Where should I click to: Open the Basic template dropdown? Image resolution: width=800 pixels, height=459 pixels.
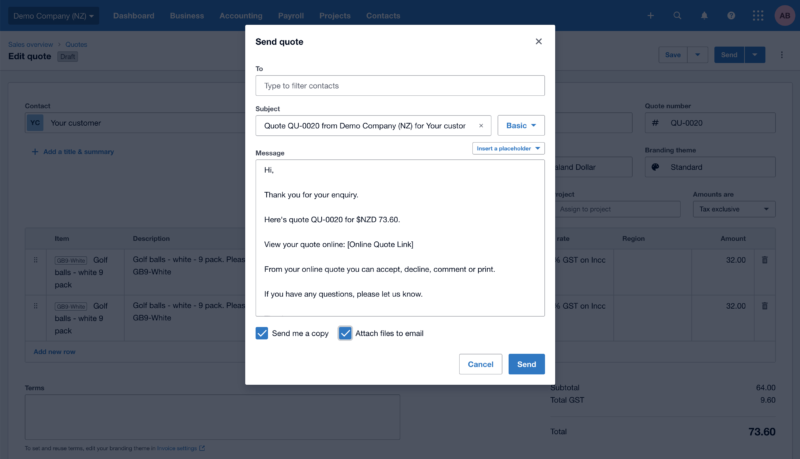(521, 125)
